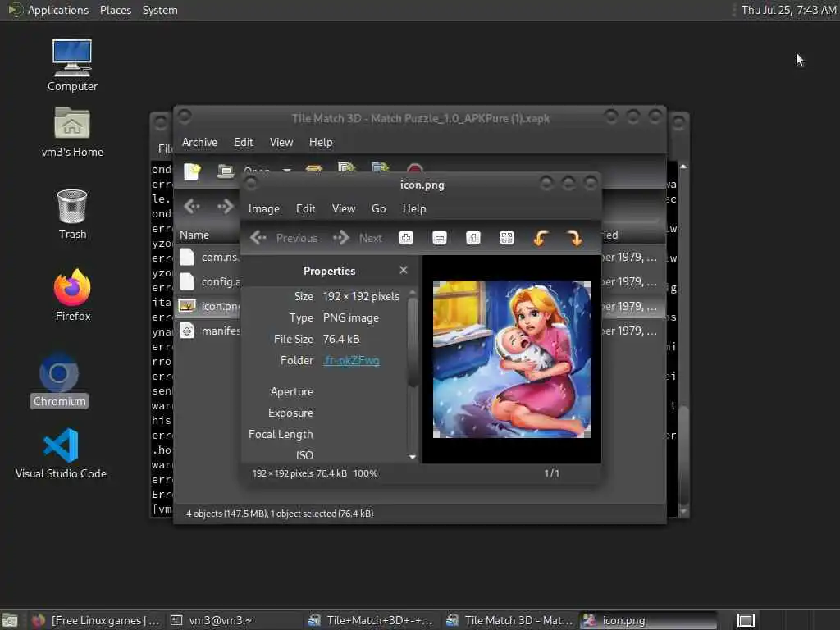This screenshot has height=630, width=840.
Task: Open the Applications menu
Action: click(x=49, y=10)
